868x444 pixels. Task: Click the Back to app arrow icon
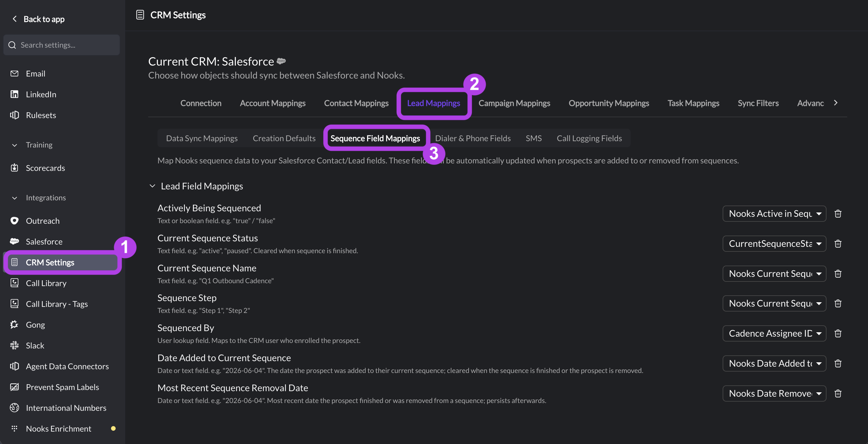[x=14, y=19]
